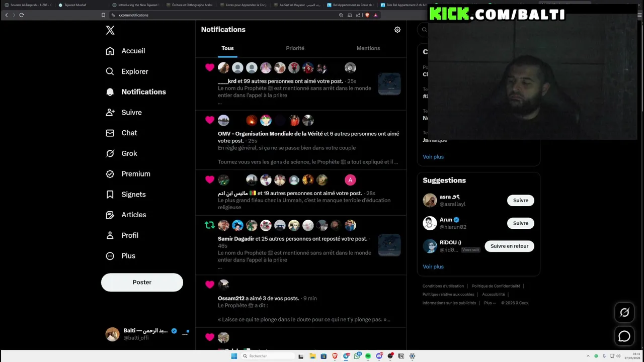The image size is (644, 362).
Task: Open the Windows Start menu
Action: tap(234, 356)
